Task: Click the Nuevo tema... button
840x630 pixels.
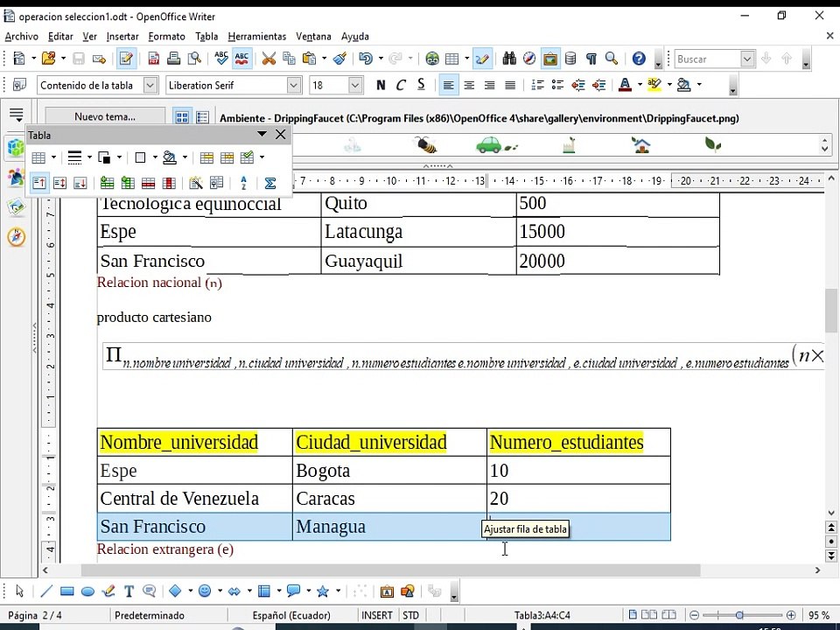Action: (105, 116)
